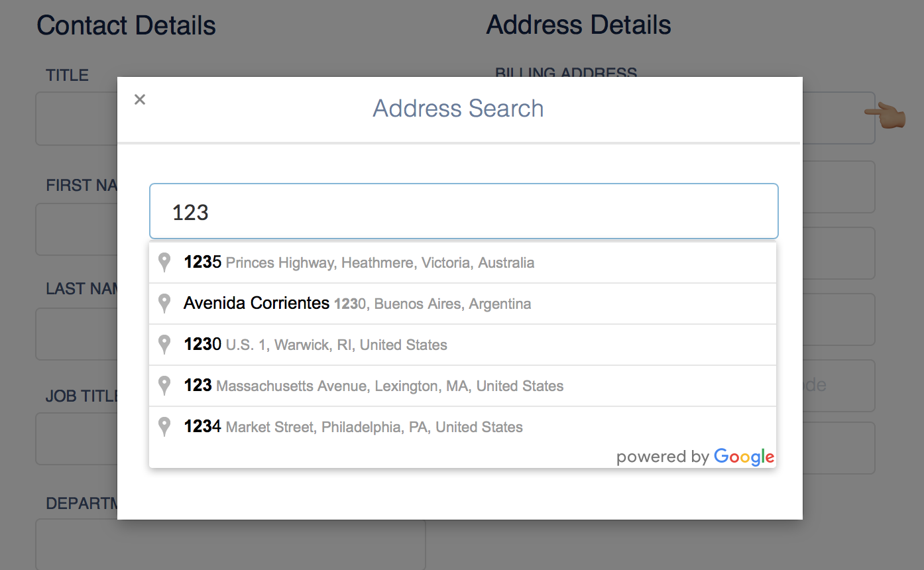Click pin icon beside Market Street result

coord(165,427)
